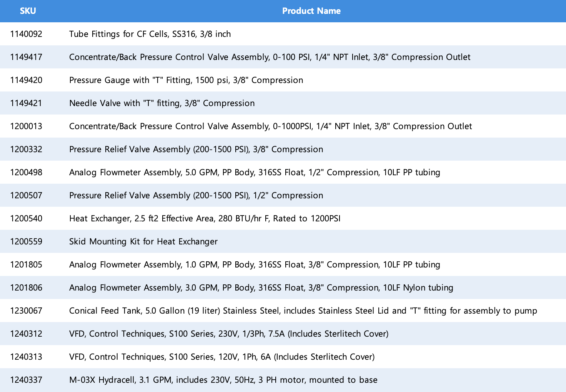
Task: Click the Skid Mounting Kit for Heat Exchanger
Action: pos(143,241)
